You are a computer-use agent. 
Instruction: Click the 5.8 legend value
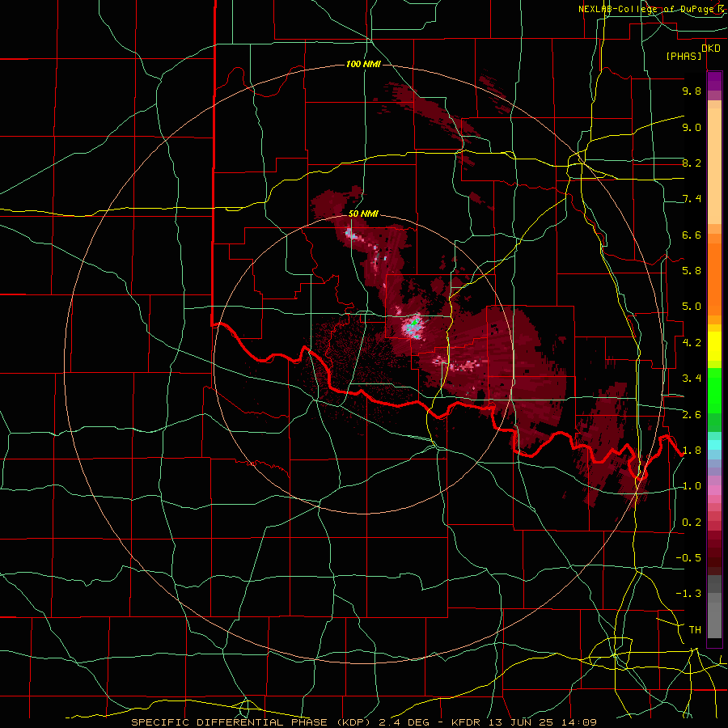coord(692,271)
